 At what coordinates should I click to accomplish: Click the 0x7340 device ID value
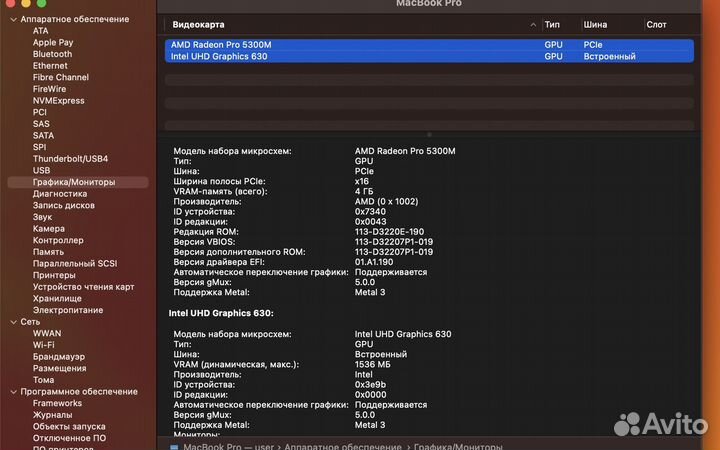pyautogui.click(x=370, y=212)
